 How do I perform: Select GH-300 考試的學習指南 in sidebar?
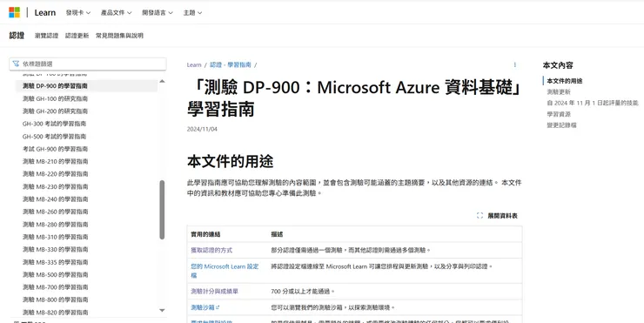pyautogui.click(x=54, y=124)
